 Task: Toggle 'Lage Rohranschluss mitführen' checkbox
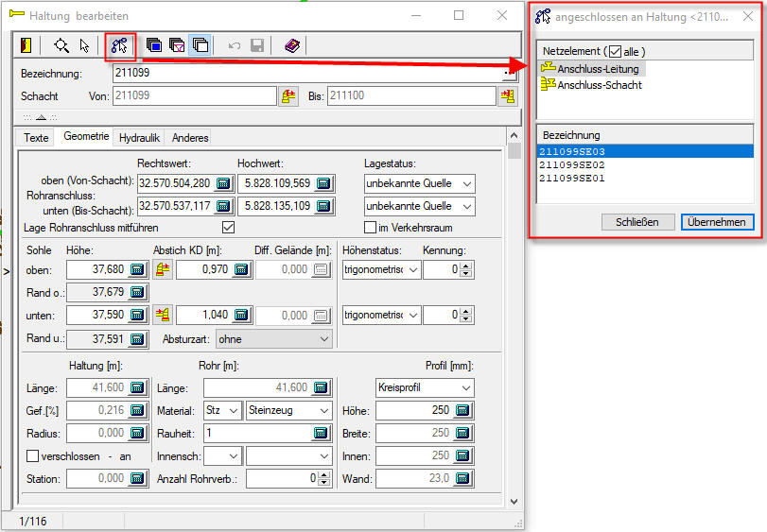[227, 228]
